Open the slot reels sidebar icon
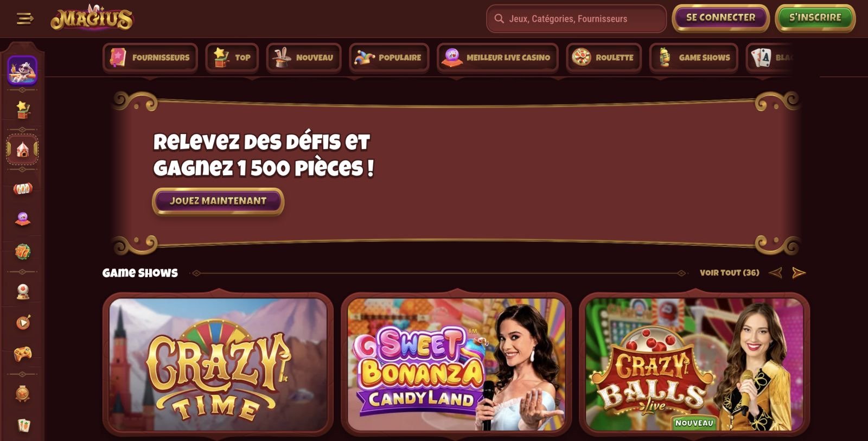Image resolution: width=868 pixels, height=441 pixels. (22, 189)
